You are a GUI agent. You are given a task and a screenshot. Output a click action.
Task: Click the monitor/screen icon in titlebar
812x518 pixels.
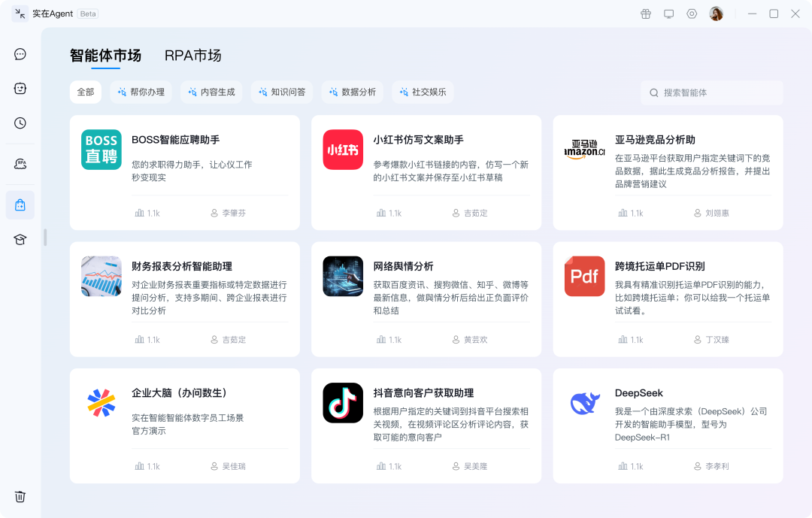coord(668,14)
